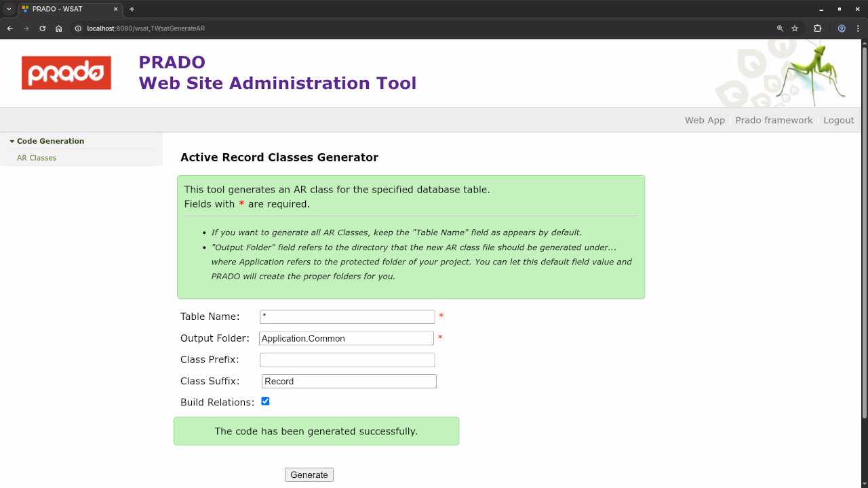
Task: Click the Active Record Classes Generator heading
Action: point(279,157)
